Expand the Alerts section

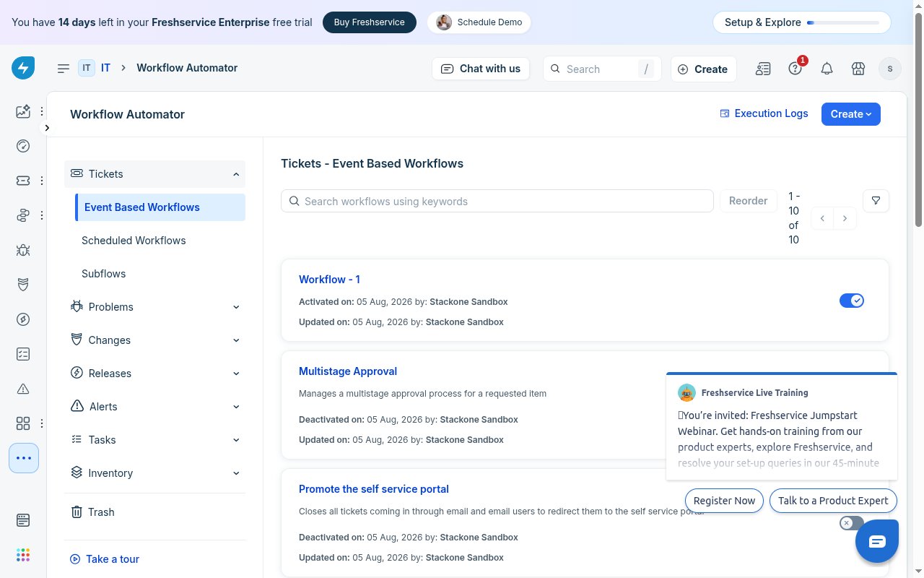(154, 407)
